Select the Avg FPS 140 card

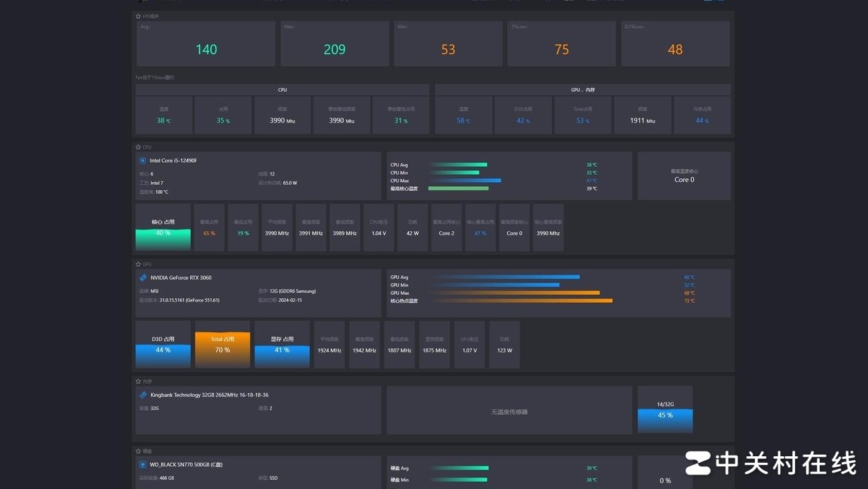[x=206, y=44]
